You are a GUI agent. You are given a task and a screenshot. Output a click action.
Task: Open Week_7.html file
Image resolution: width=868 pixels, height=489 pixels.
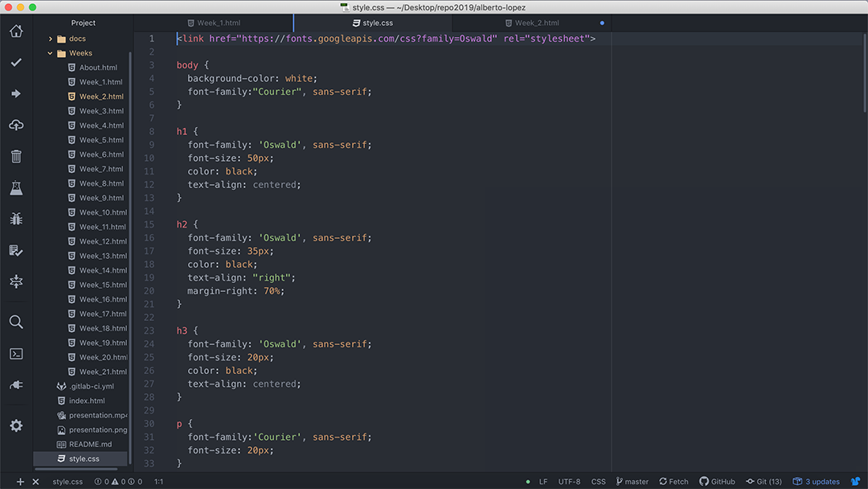click(95, 169)
